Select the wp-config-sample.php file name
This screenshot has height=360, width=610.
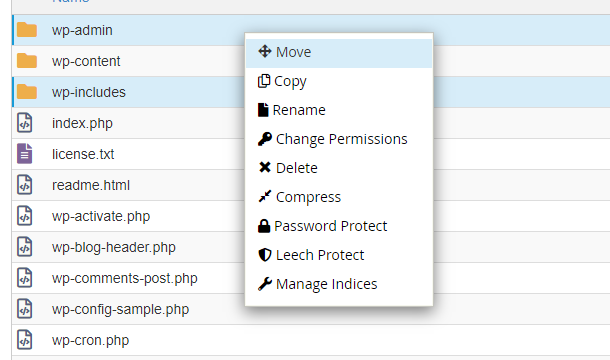click(121, 309)
